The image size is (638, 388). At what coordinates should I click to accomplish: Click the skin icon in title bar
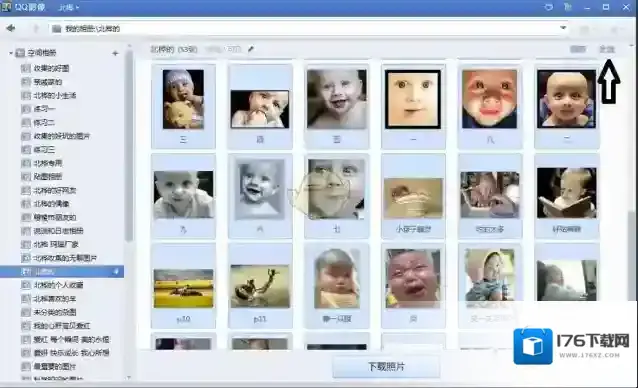568,7
